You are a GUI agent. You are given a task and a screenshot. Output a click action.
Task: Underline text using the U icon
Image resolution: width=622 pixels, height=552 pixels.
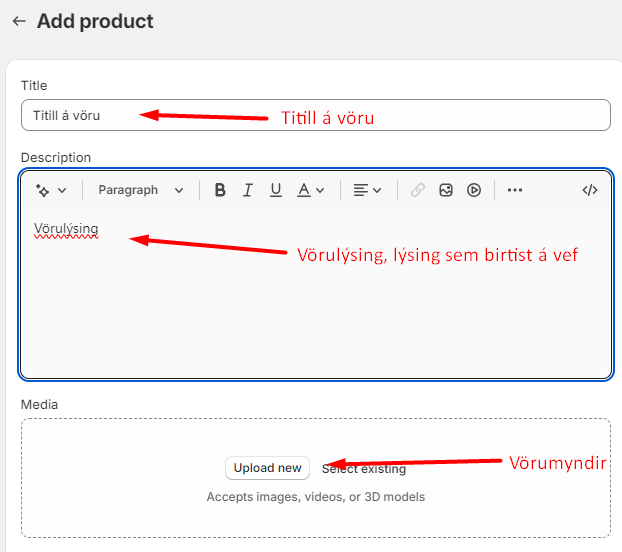[x=276, y=190]
